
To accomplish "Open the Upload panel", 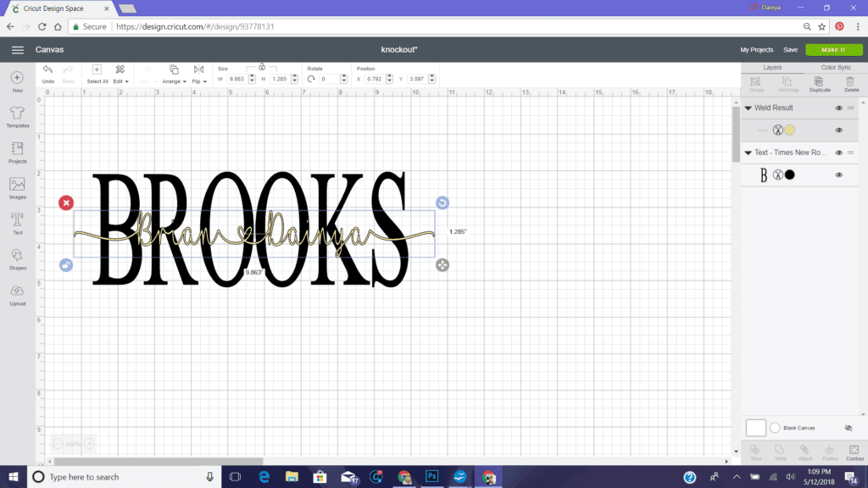I will tap(17, 295).
